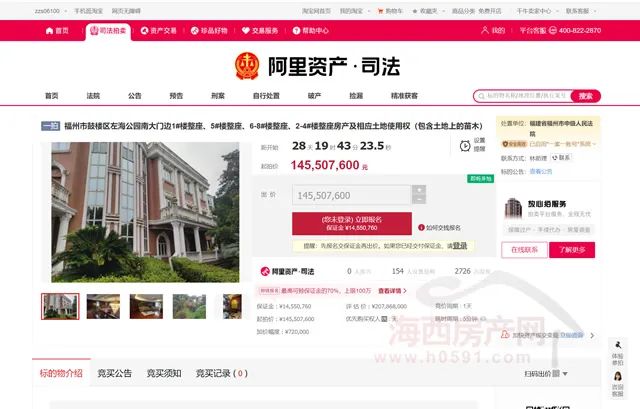This screenshot has height=409, width=640.
Task: Click the 查看公告 link
Action: pos(541,171)
